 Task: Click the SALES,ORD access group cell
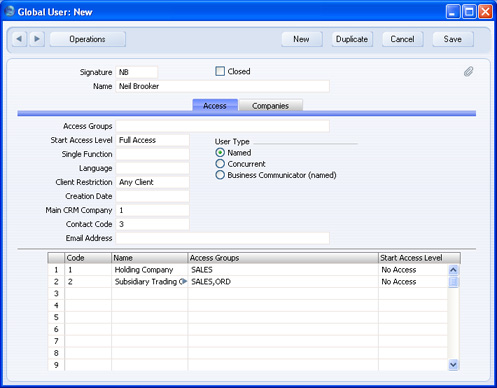coord(283,282)
